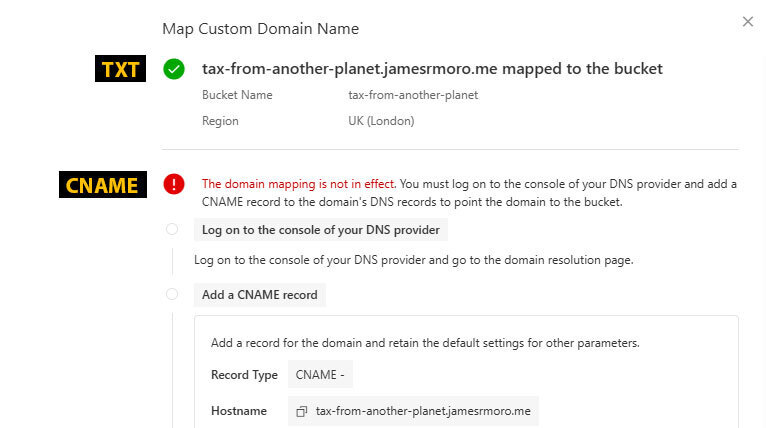This screenshot has width=766, height=428.
Task: Click the red 'domain mapping is not in effect' text
Action: pos(299,184)
